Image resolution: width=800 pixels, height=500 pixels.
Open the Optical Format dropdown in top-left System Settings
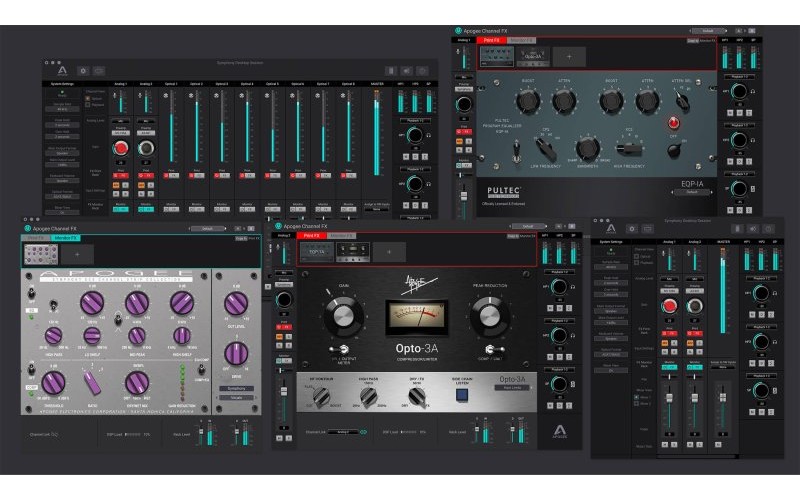62,196
